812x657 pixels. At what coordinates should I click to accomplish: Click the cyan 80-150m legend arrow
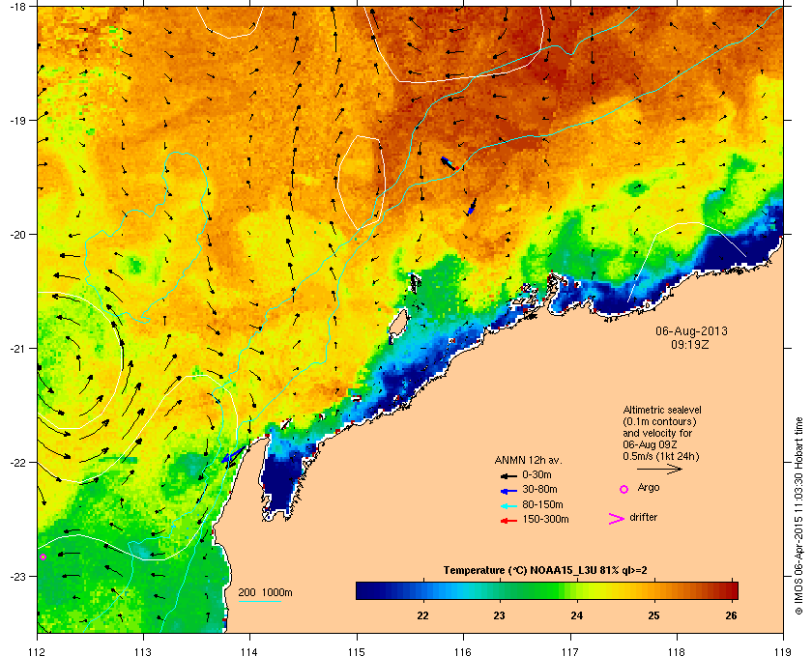pyautogui.click(x=508, y=505)
